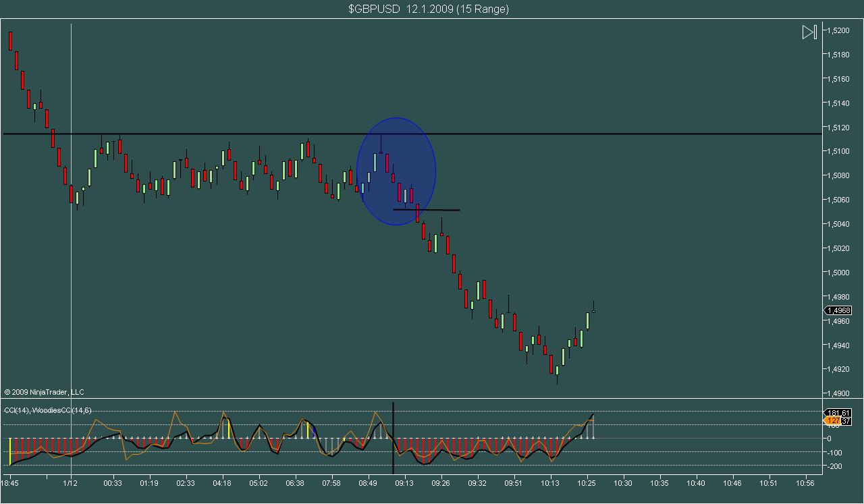Screen dimensions: 864x504
Task: Click the 1,5200 price axis label
Action: [840, 30]
